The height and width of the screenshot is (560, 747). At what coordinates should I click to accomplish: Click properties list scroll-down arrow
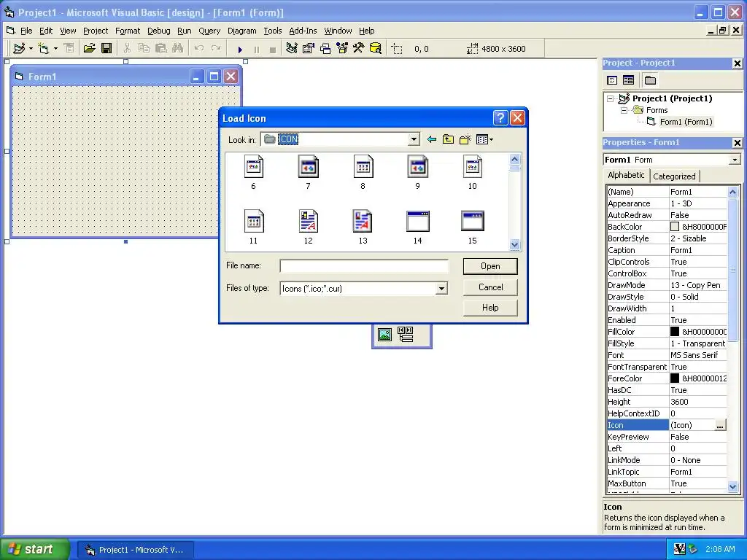click(x=732, y=486)
